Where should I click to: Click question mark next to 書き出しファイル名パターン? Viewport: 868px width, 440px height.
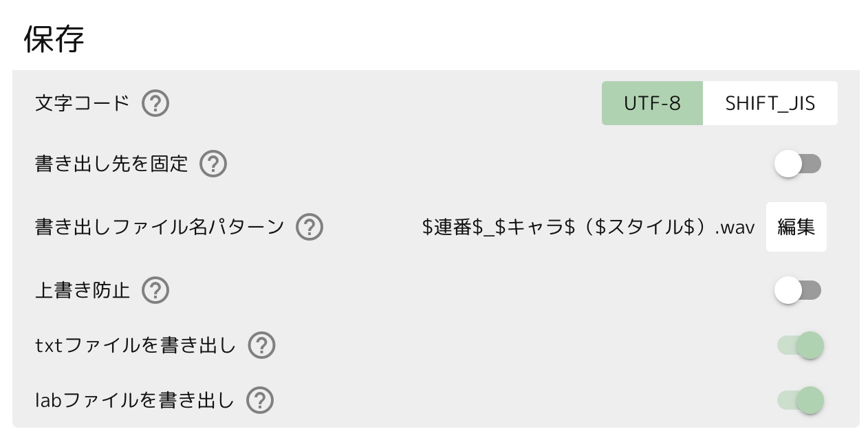[310, 227]
